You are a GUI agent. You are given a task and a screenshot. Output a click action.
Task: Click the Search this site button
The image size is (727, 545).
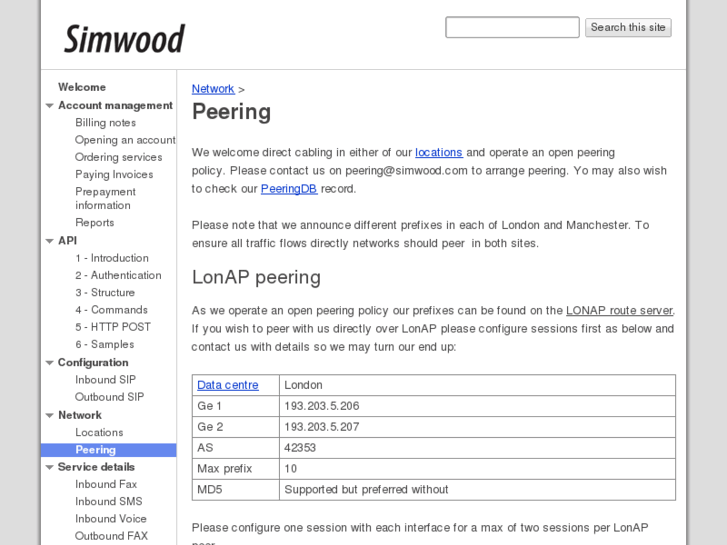[x=628, y=27]
